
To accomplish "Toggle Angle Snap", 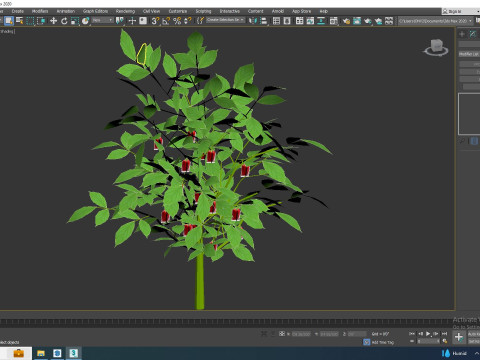I will tap(166, 21).
